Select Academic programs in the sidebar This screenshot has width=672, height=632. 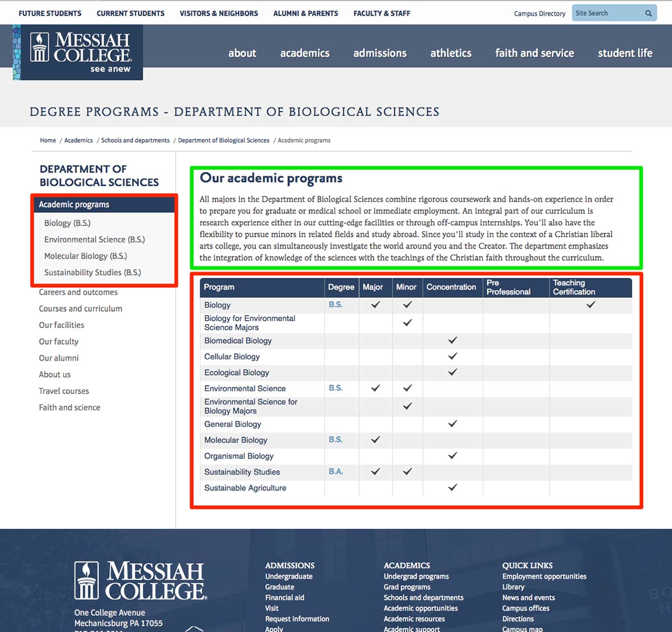(104, 204)
